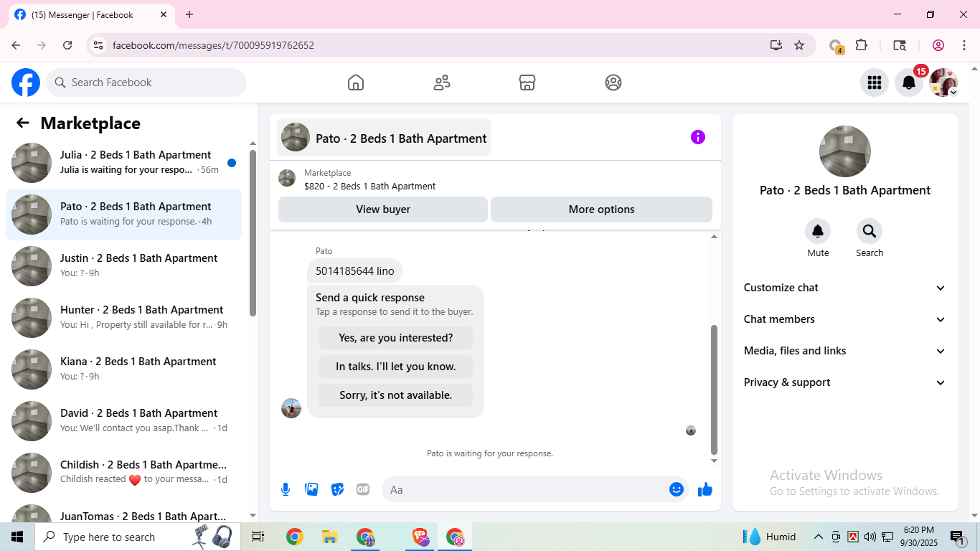Open David's 2 Beds 1 Bath Apartment conversation
Screen dimensions: 980x551
123,421
